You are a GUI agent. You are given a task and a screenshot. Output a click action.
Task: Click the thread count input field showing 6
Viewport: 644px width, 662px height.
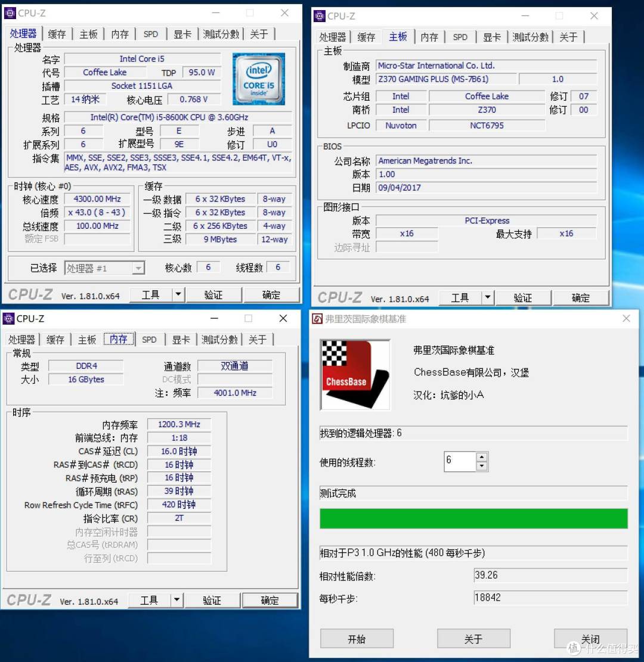pos(460,461)
